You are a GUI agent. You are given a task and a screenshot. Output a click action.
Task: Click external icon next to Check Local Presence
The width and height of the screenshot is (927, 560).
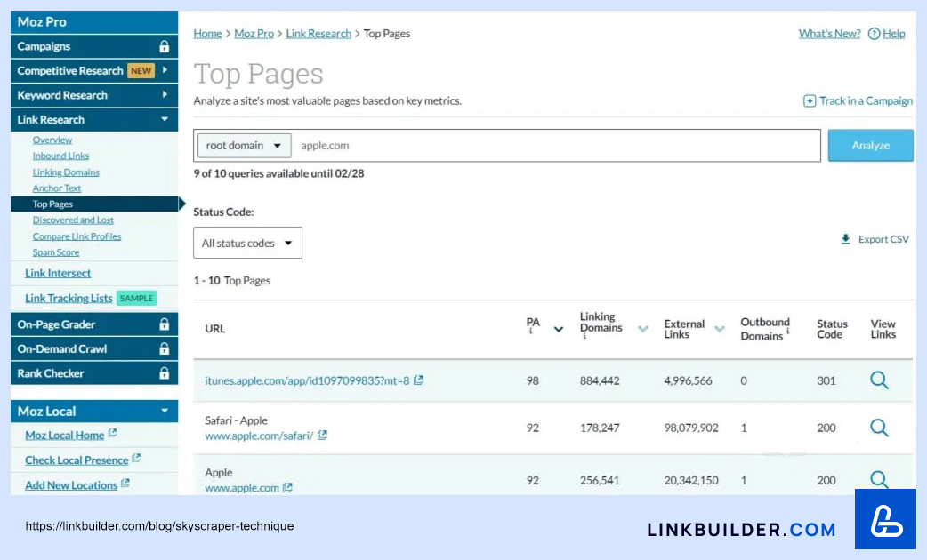pos(136,458)
